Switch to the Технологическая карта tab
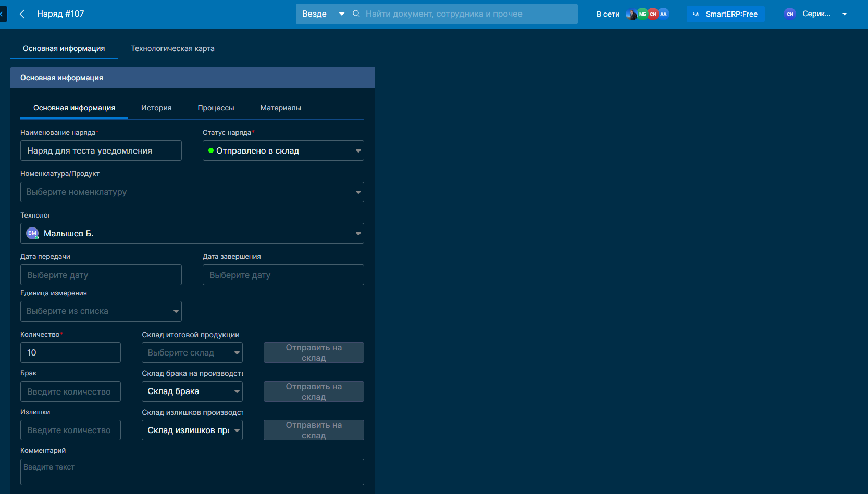The image size is (868, 494). [172, 48]
